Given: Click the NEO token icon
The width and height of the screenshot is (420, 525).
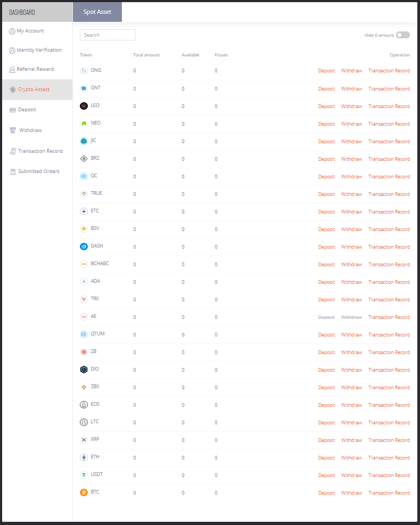Looking at the screenshot, I should click(x=84, y=124).
